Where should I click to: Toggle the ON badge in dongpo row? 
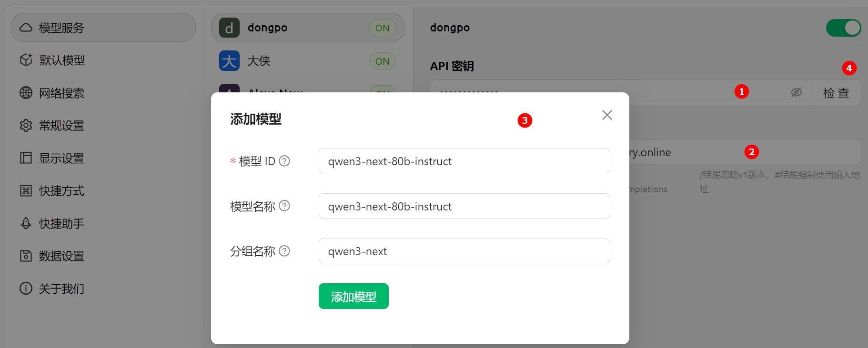[x=382, y=28]
